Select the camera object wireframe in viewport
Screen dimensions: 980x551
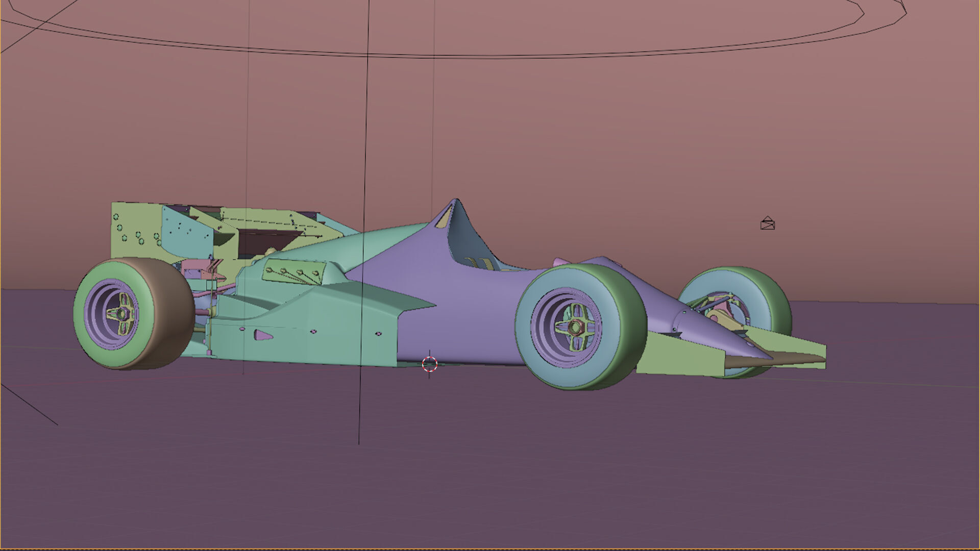767,223
